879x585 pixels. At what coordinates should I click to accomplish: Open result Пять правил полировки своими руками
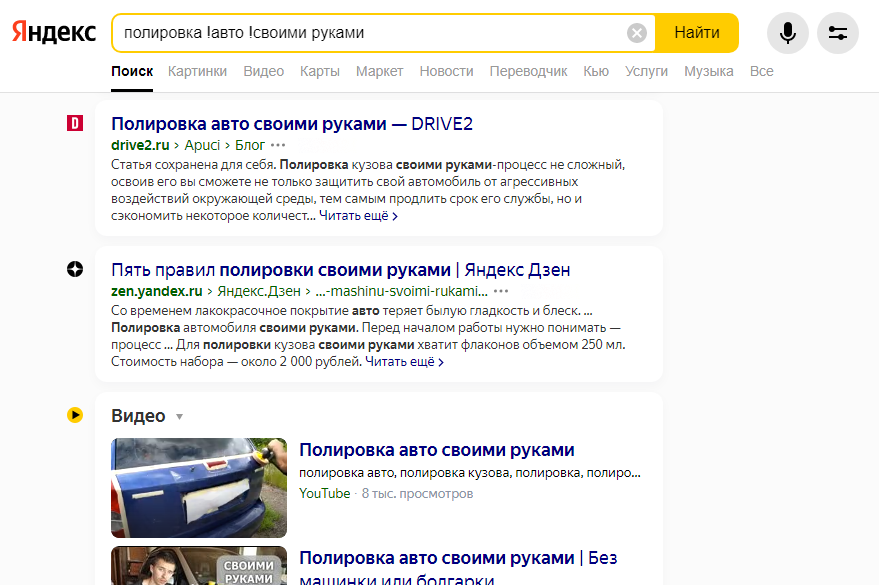point(341,270)
